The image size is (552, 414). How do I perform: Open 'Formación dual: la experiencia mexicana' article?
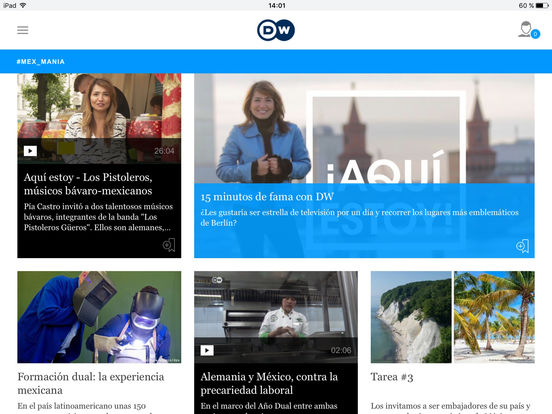point(91,383)
